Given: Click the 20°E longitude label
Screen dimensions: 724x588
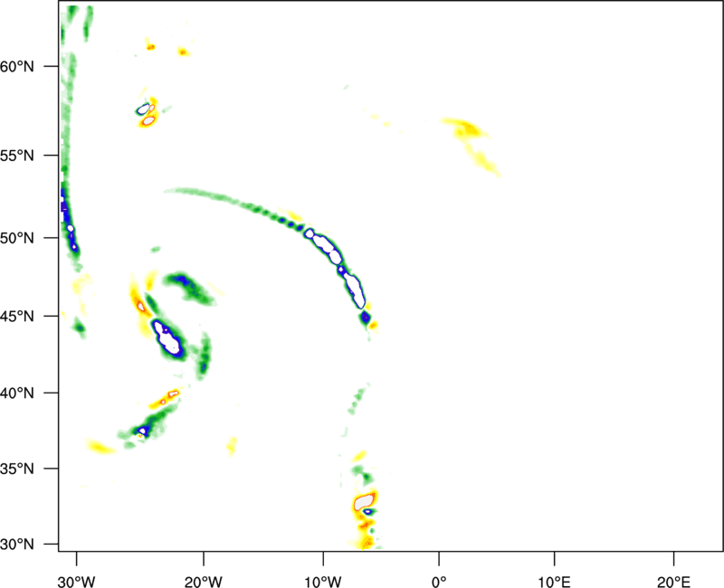Looking at the screenshot, I should tap(673, 582).
